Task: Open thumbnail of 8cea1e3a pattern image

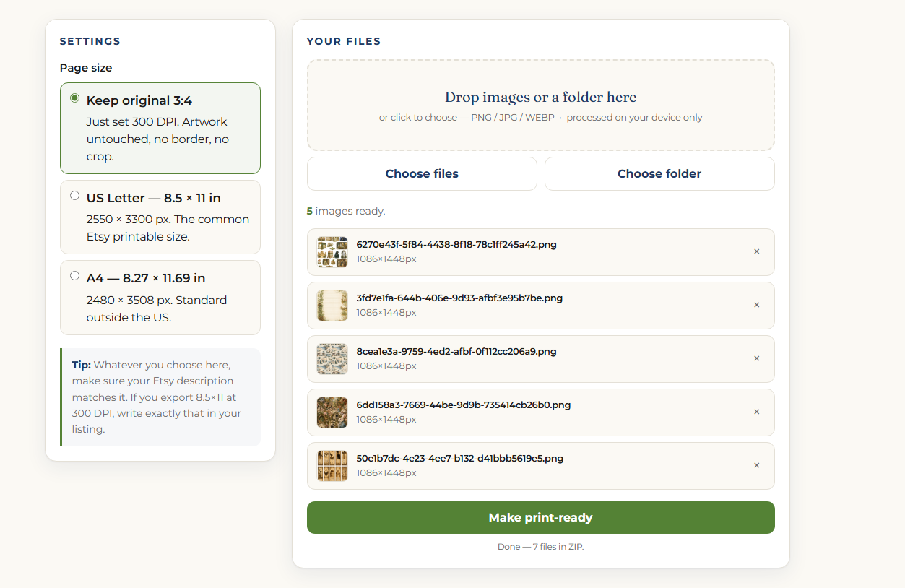Action: (x=332, y=359)
